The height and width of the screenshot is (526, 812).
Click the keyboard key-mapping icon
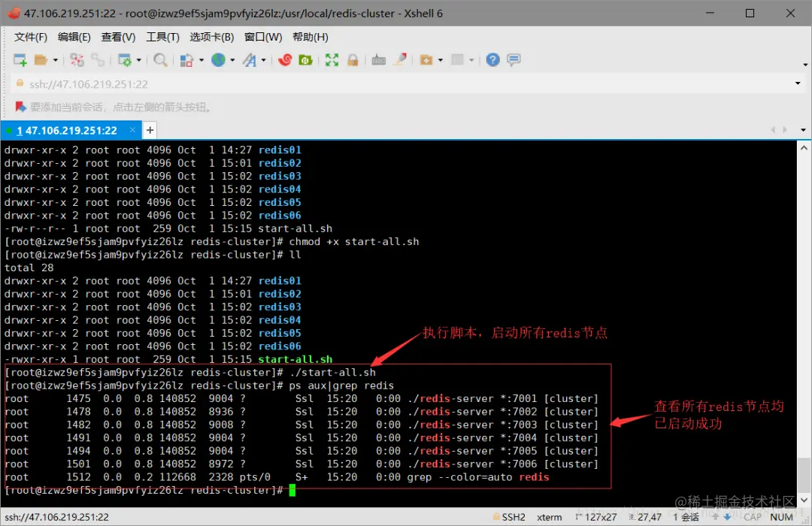[x=378, y=60]
